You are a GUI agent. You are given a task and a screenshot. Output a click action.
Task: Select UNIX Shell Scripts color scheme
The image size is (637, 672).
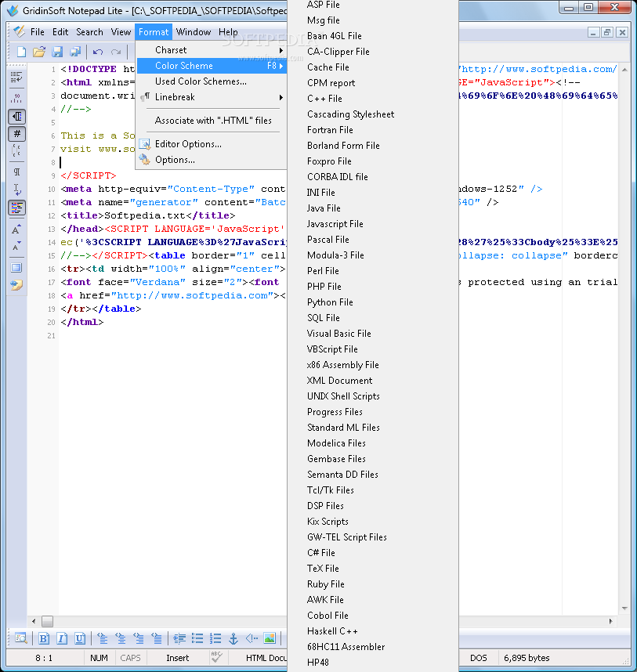tap(373, 396)
